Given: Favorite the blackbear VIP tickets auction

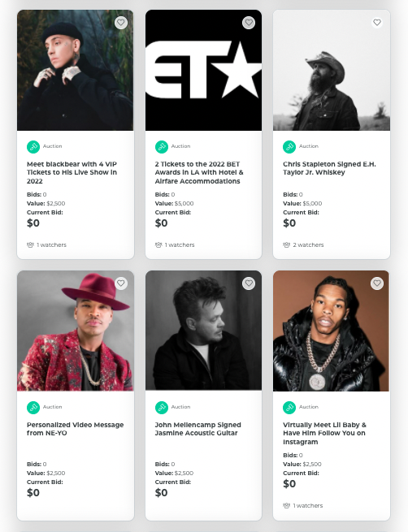Looking at the screenshot, I should [x=121, y=23].
